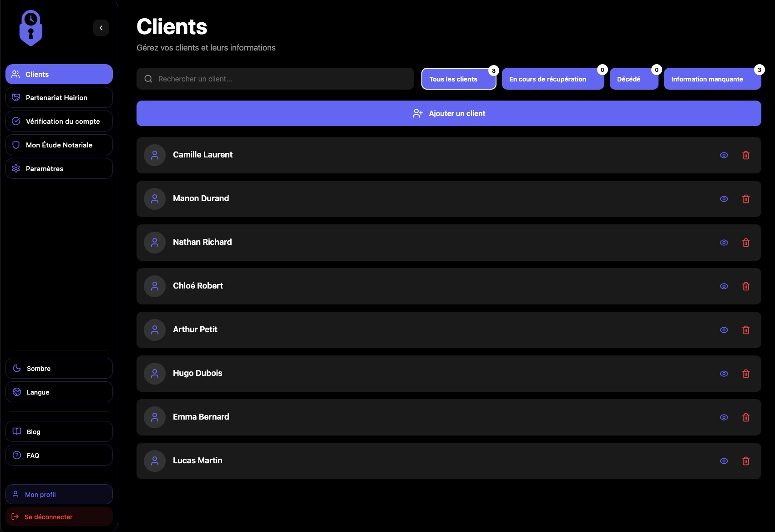The image size is (775, 532).
Task: Click the Partenariat Heirion shield icon
Action: (15, 97)
